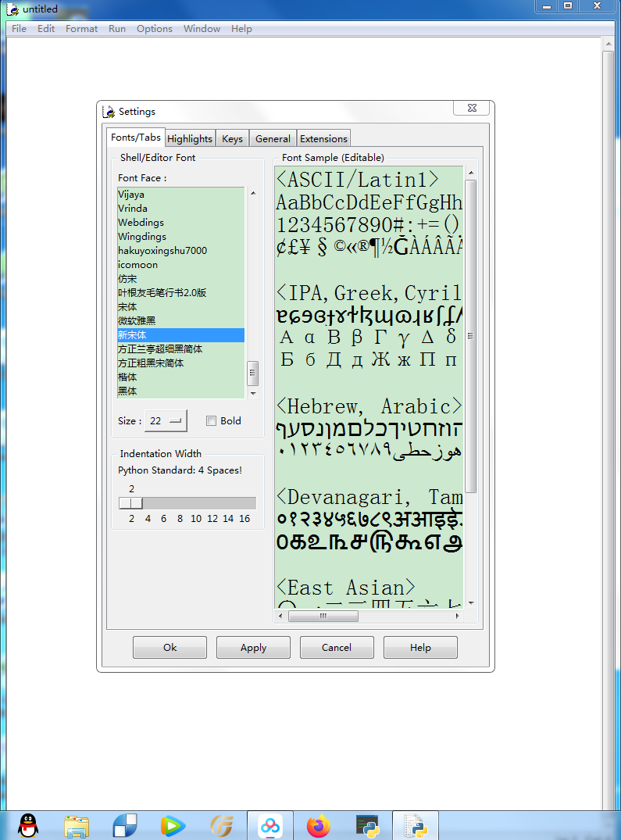Click font list scrollbar up arrow

tap(253, 193)
